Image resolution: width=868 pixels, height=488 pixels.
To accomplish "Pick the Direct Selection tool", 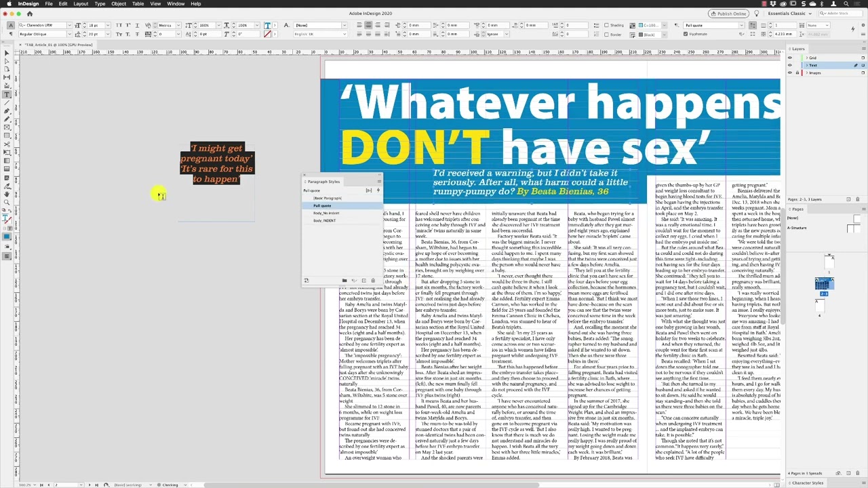I will [x=7, y=61].
